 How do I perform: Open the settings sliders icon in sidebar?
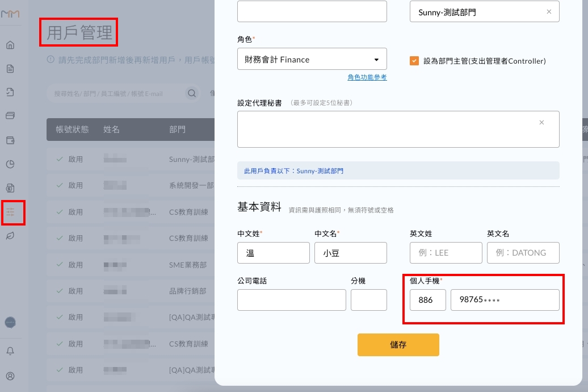pyautogui.click(x=10, y=212)
